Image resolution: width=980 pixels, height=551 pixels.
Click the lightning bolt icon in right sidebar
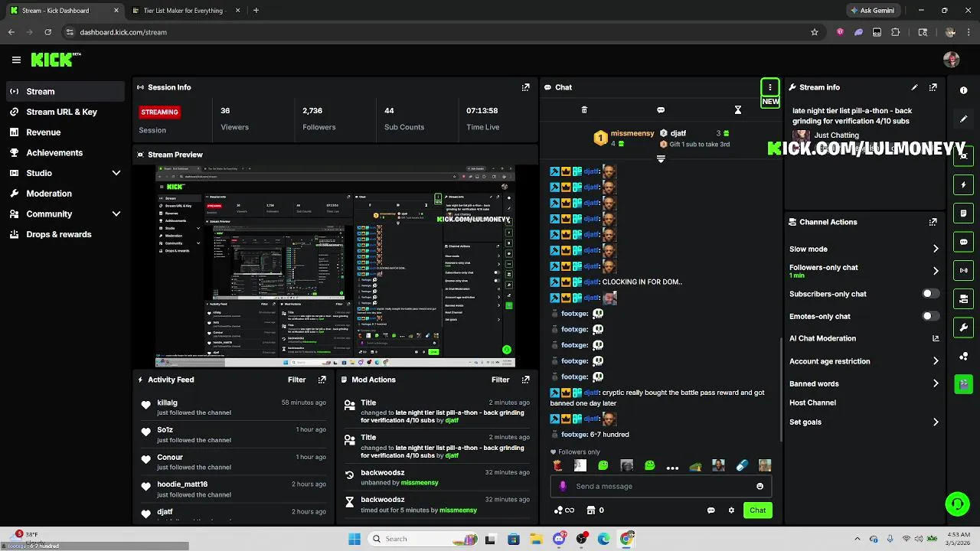click(x=964, y=184)
